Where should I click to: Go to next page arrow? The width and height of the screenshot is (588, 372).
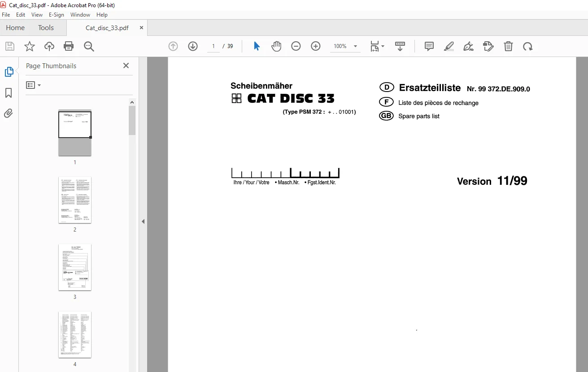pos(193,46)
